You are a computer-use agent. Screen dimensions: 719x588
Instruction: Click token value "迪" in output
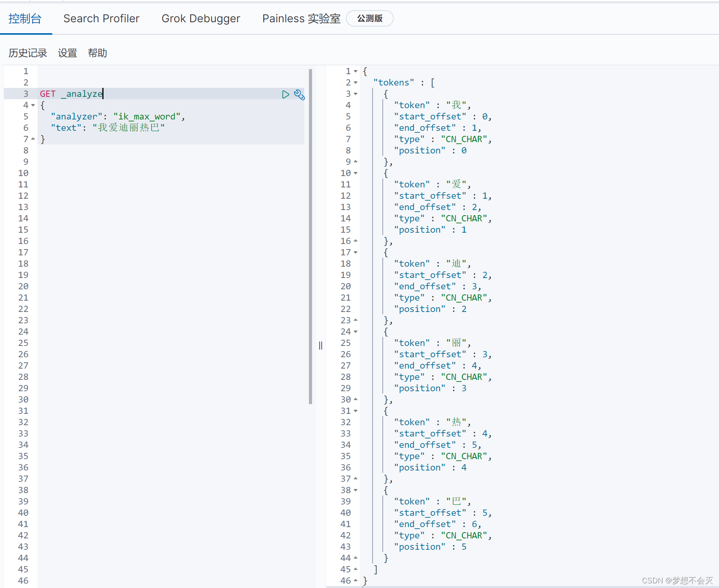click(x=456, y=264)
